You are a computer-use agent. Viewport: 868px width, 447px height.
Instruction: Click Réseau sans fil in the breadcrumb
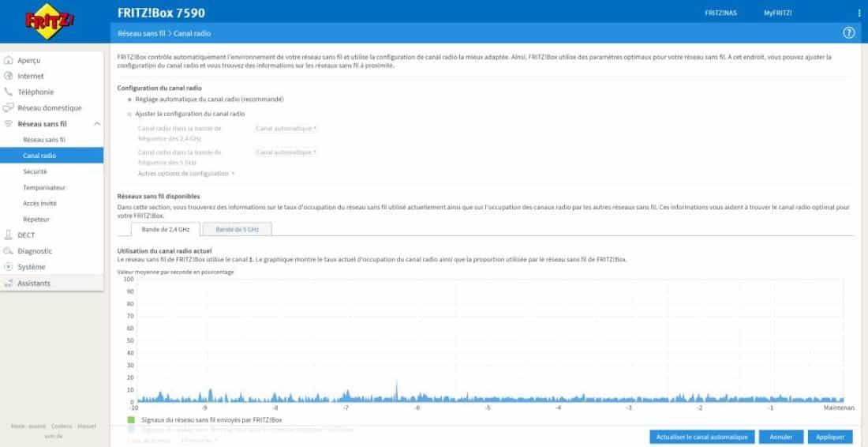(141, 33)
